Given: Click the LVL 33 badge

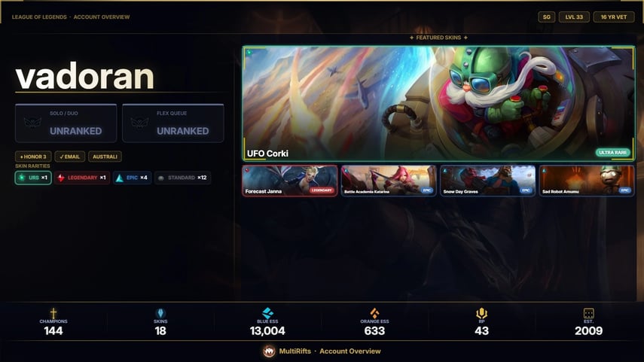Looking at the screenshot, I should (574, 17).
